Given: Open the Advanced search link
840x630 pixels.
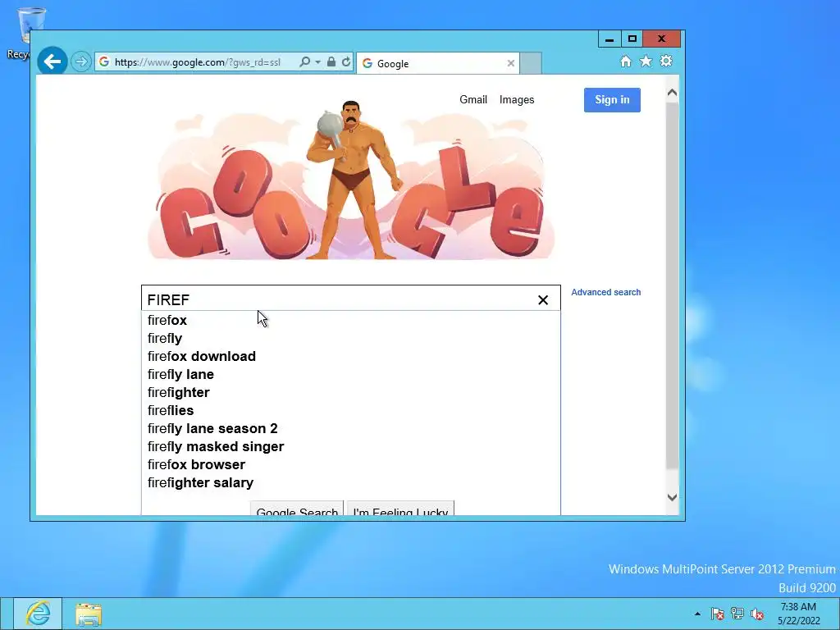Looking at the screenshot, I should coord(606,292).
